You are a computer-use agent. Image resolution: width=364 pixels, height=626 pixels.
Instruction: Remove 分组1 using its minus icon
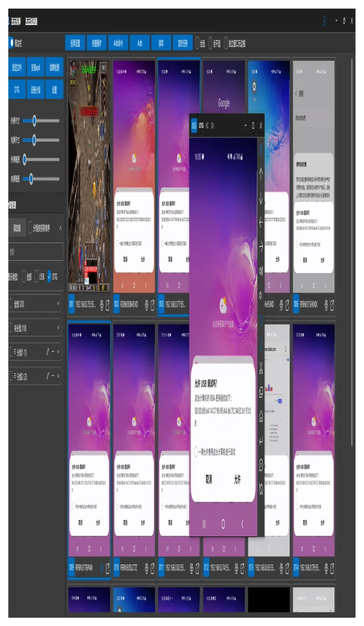[x=53, y=352]
